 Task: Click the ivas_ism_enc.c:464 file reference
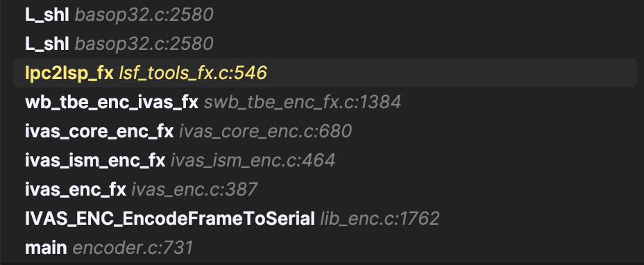pyautogui.click(x=253, y=161)
